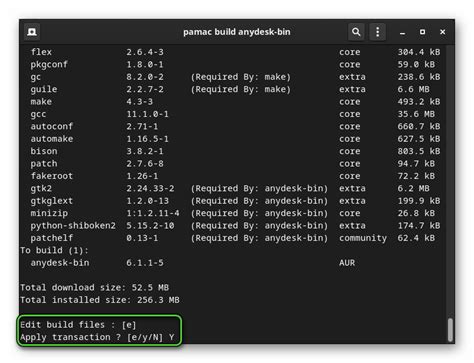Click the 'Edit build files : [e]' line

pyautogui.click(x=78, y=325)
